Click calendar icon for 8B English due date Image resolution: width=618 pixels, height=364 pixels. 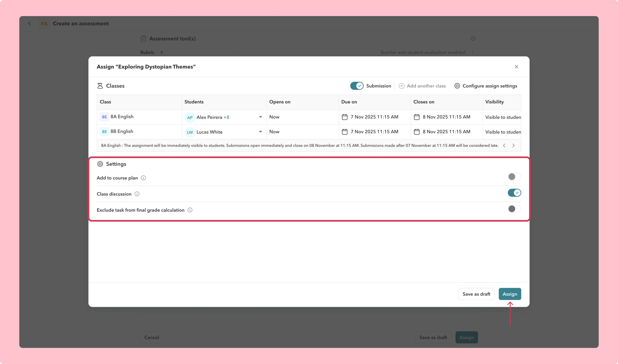point(345,132)
